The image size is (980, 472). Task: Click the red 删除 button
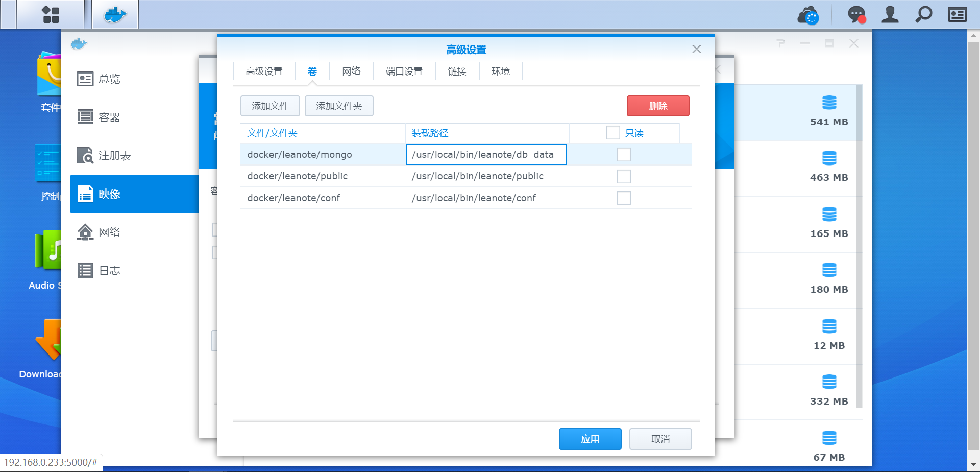(658, 106)
